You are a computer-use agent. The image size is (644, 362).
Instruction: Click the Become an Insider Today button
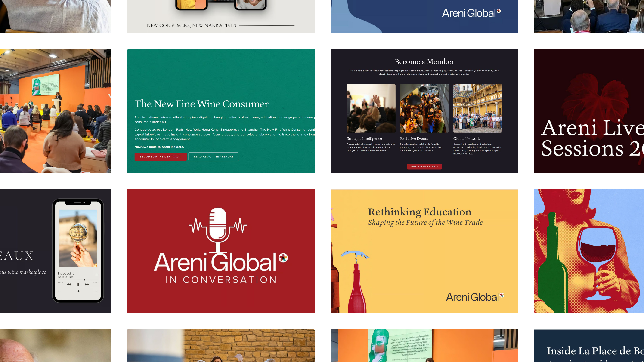coord(161,157)
